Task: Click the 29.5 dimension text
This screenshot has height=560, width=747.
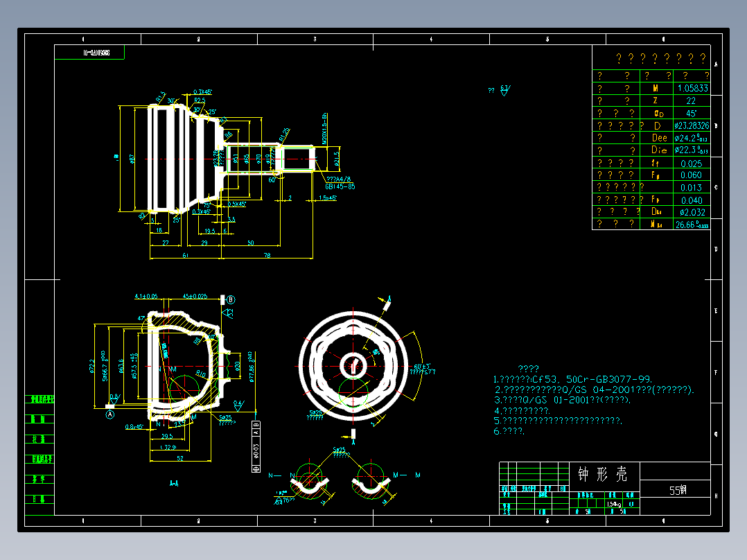Action: coord(167,436)
